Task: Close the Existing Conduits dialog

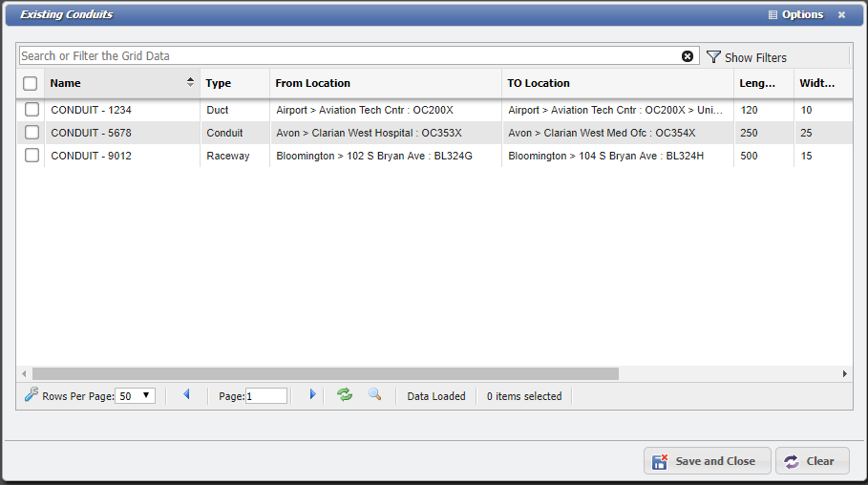Action: click(x=841, y=15)
